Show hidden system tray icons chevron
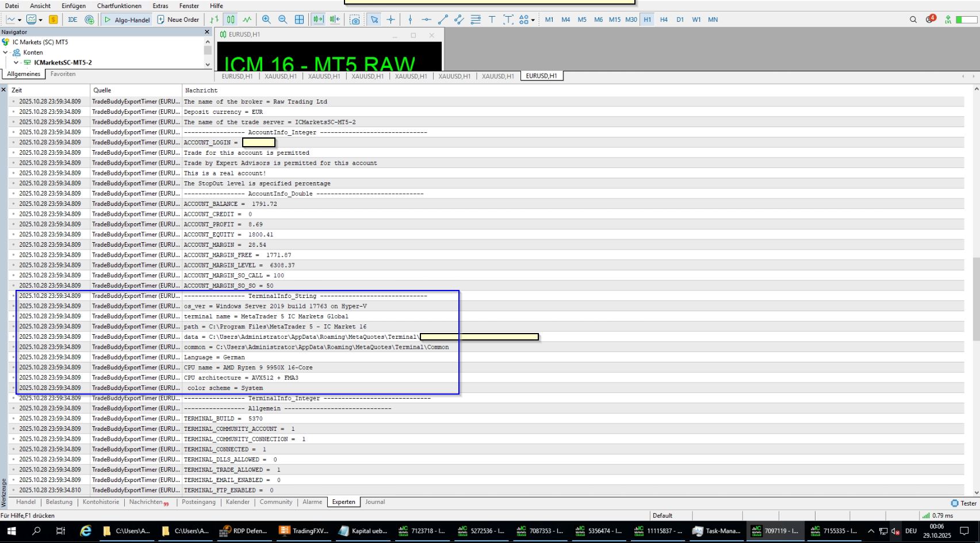The image size is (980, 543). coord(871,531)
